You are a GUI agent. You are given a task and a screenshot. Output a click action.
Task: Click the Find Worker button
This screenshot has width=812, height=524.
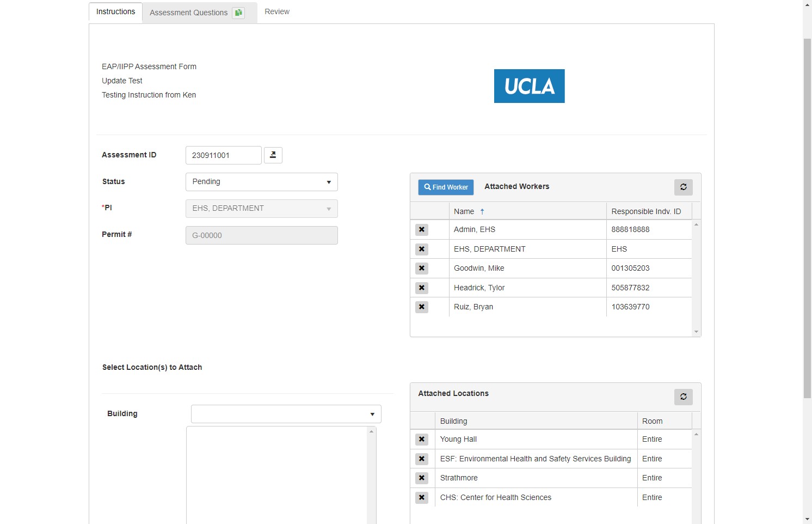pos(446,187)
